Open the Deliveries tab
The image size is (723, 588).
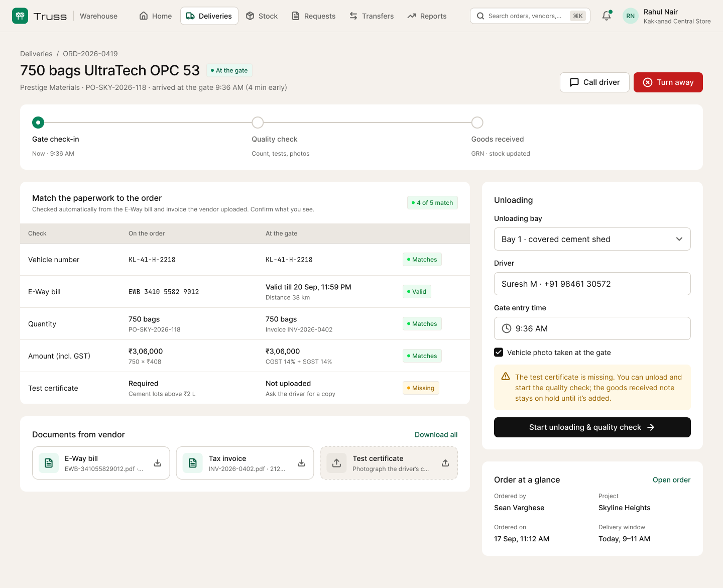(209, 16)
